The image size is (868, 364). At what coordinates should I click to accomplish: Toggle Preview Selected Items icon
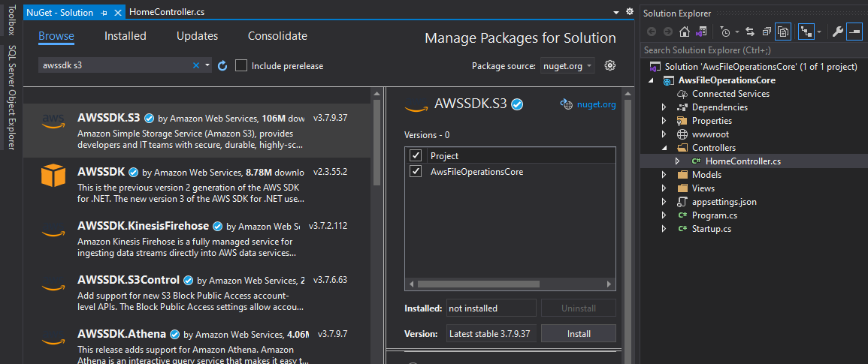coord(854,32)
